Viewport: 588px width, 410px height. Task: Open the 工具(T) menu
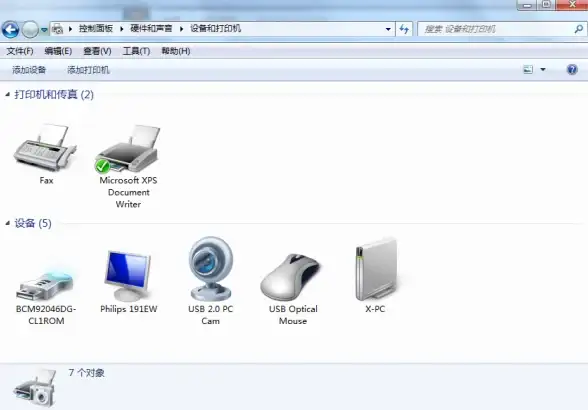click(136, 51)
